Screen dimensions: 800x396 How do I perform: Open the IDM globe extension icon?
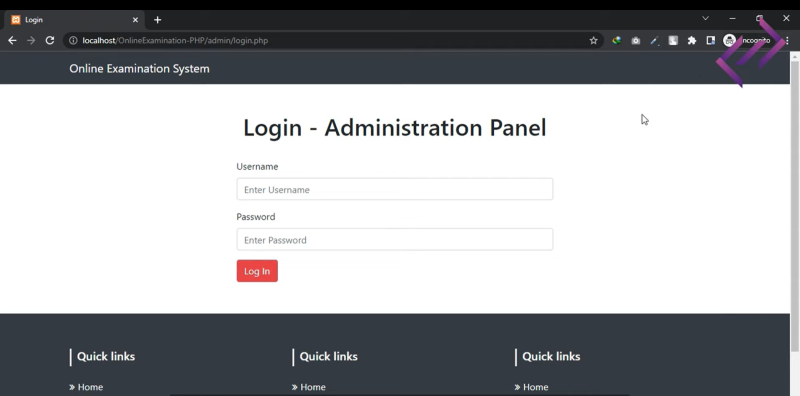click(x=616, y=40)
